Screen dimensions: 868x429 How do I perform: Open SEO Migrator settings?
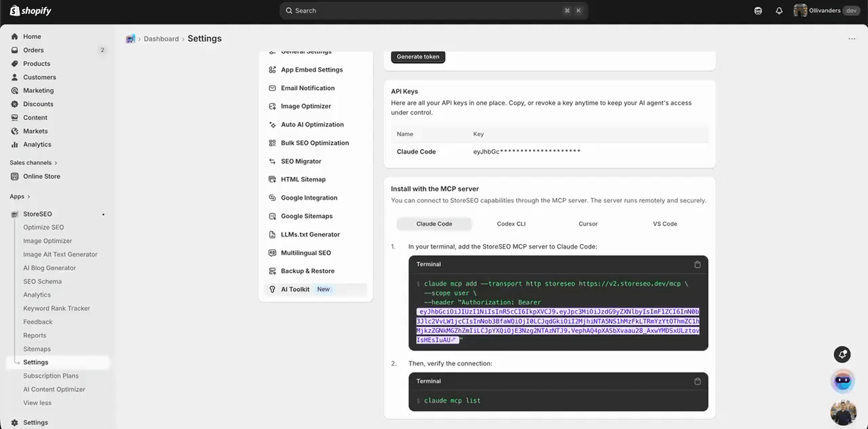301,162
